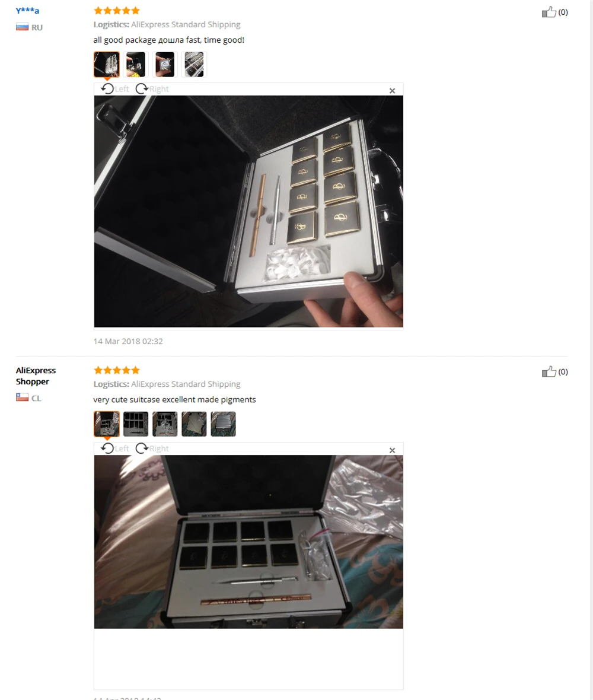The image size is (593, 700).
Task: Select second thumbnail in Chile shopper's review
Action: [136, 424]
